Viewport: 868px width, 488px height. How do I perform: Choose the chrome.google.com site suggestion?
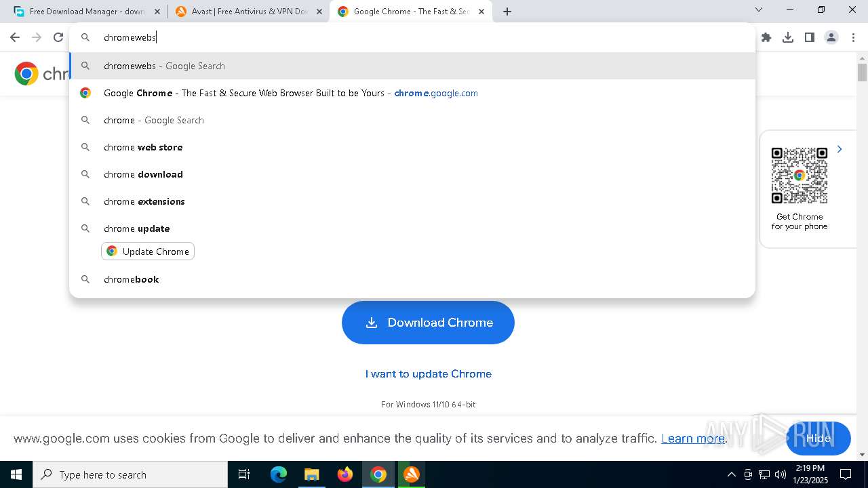coord(412,93)
